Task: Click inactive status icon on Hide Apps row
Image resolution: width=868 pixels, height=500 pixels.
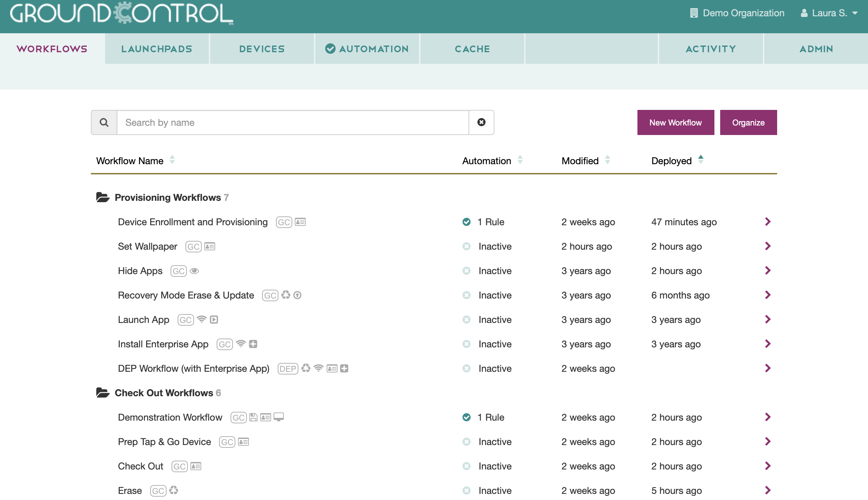Action: coord(467,271)
